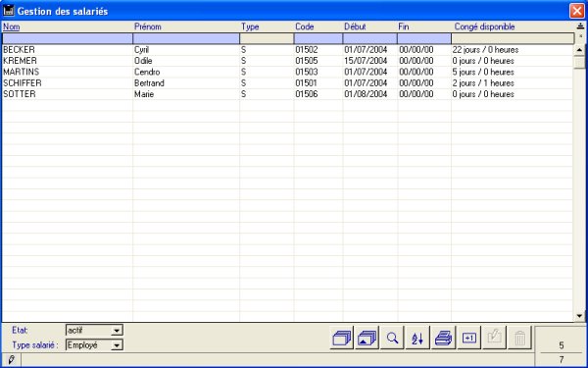Click employee code 01502

click(307, 50)
